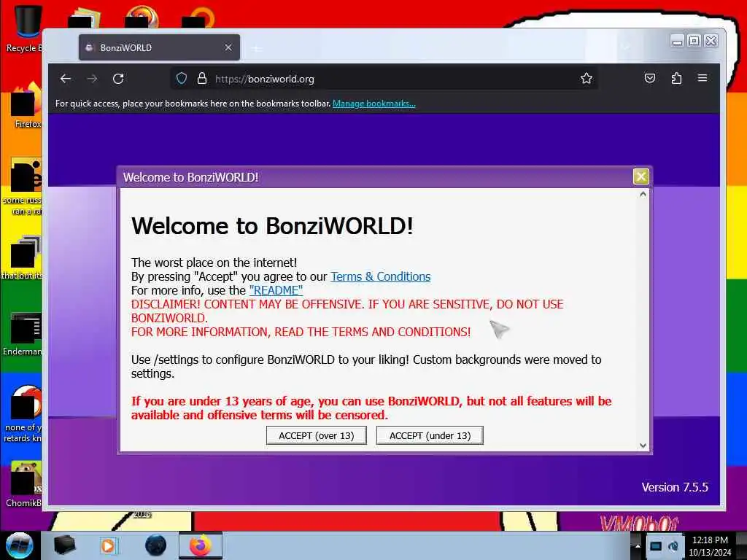Select the Chomik desktop icon
Viewport: 747px width, 560px height.
[x=24, y=484]
